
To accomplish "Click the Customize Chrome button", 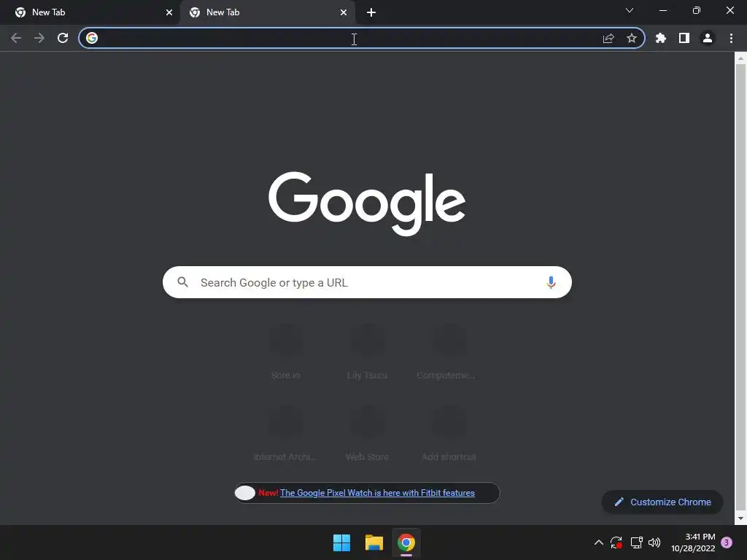I will coord(662,502).
